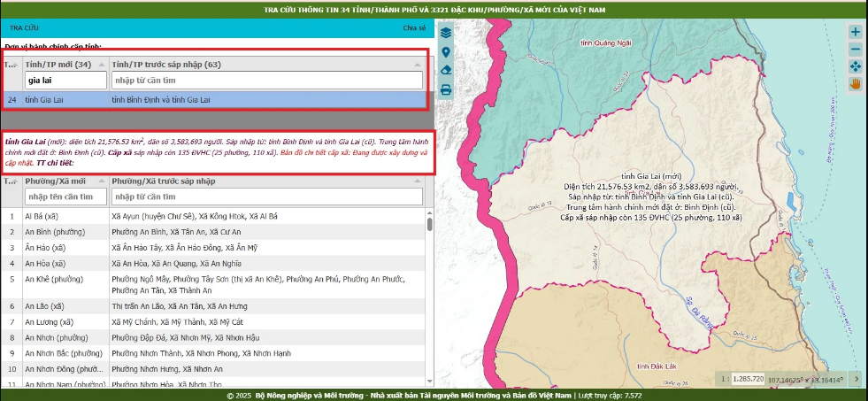The image size is (868, 401).
Task: Zoom in on the map
Action: 856,32
